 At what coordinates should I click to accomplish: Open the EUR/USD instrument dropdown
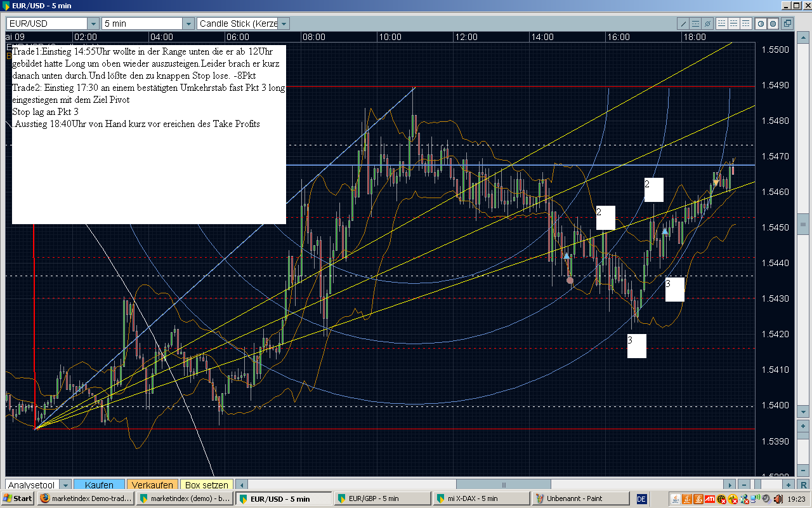point(93,23)
